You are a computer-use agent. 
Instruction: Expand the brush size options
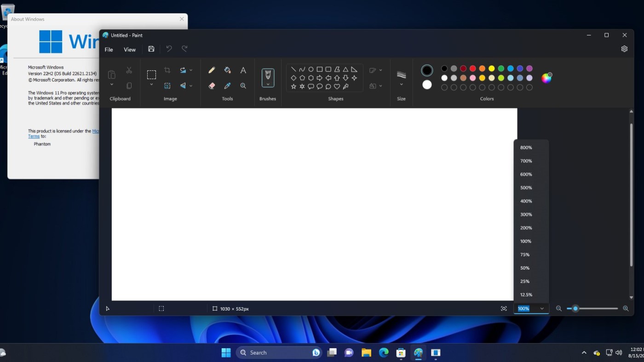[401, 77]
